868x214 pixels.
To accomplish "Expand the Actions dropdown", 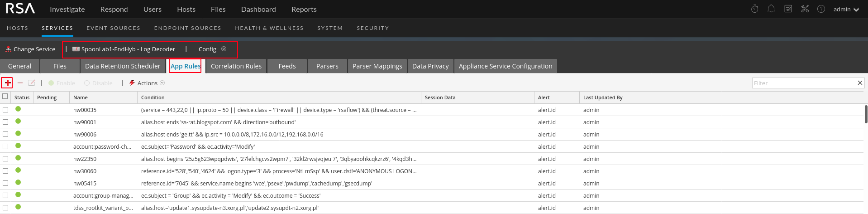I will pyautogui.click(x=147, y=83).
